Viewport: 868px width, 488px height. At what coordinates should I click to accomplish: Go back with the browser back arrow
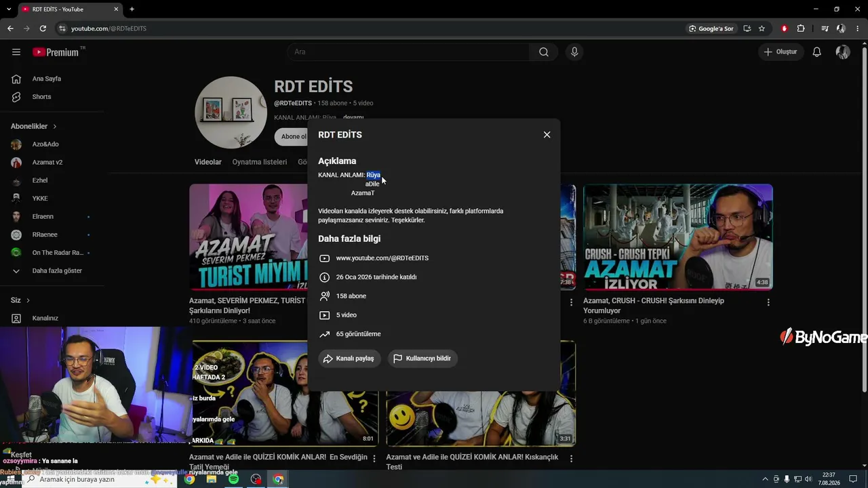tap(10, 28)
